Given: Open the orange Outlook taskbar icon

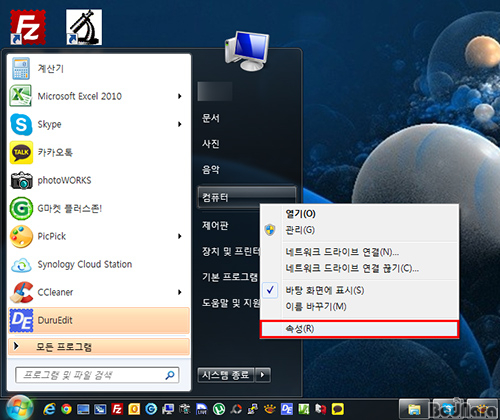Looking at the screenshot, I should pos(134,409).
